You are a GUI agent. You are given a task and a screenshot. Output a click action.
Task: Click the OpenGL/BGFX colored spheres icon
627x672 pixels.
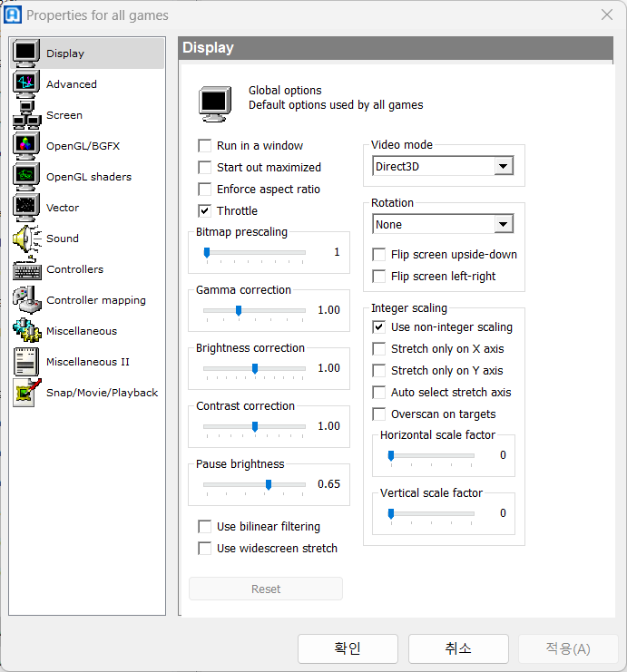click(x=25, y=146)
